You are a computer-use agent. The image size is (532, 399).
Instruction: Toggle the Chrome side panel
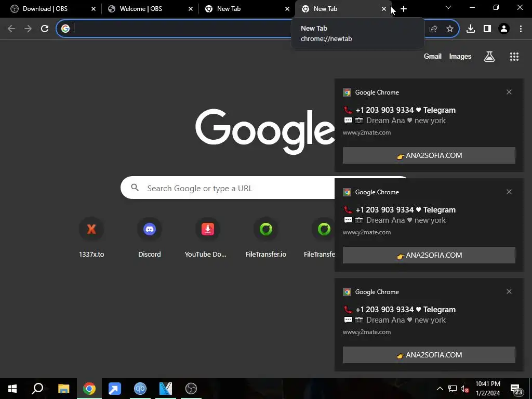487,29
